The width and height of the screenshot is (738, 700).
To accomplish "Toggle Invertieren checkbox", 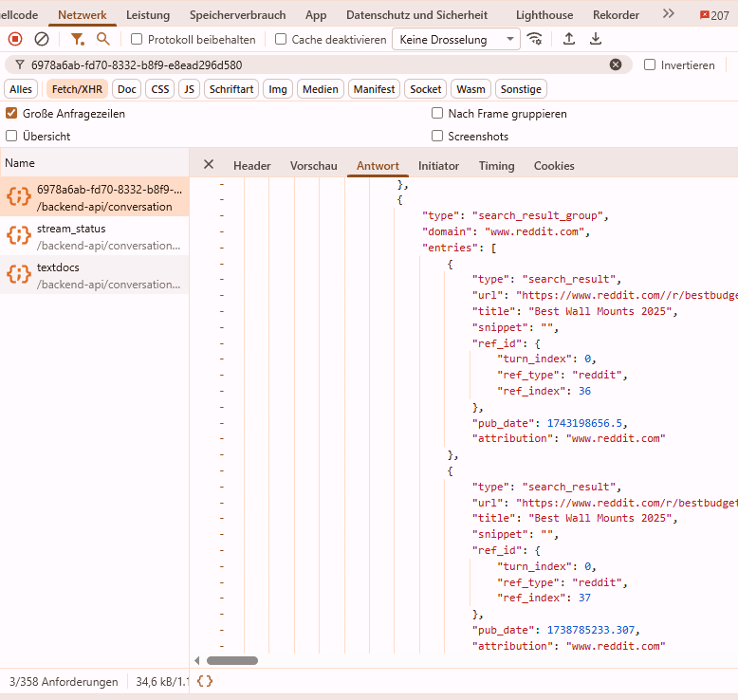I will [650, 64].
